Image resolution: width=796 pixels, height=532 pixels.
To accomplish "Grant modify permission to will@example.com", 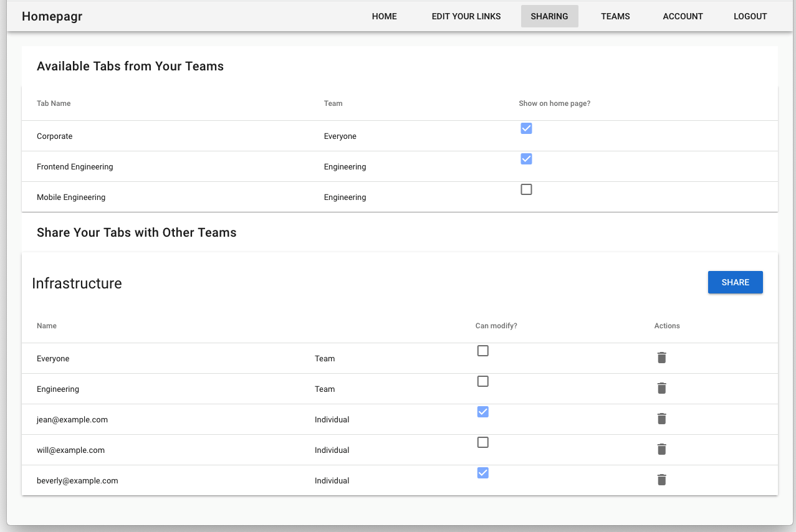I will (x=482, y=442).
